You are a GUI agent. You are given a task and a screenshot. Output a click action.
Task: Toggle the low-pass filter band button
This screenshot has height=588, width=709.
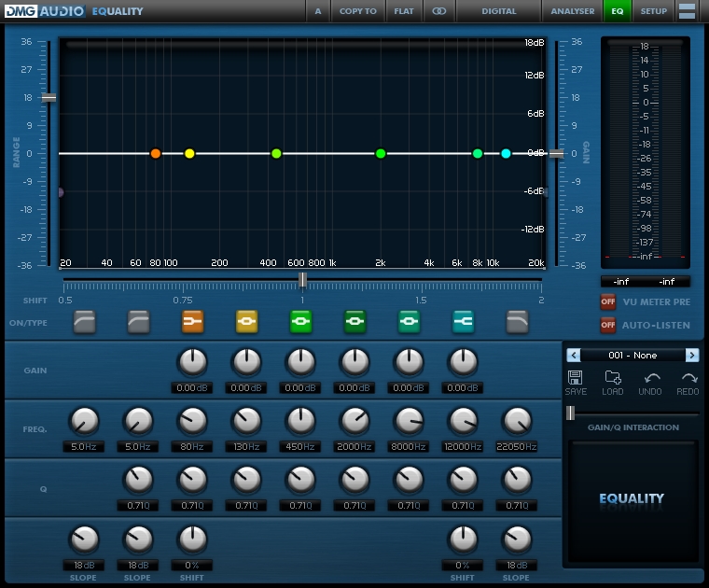click(x=517, y=322)
